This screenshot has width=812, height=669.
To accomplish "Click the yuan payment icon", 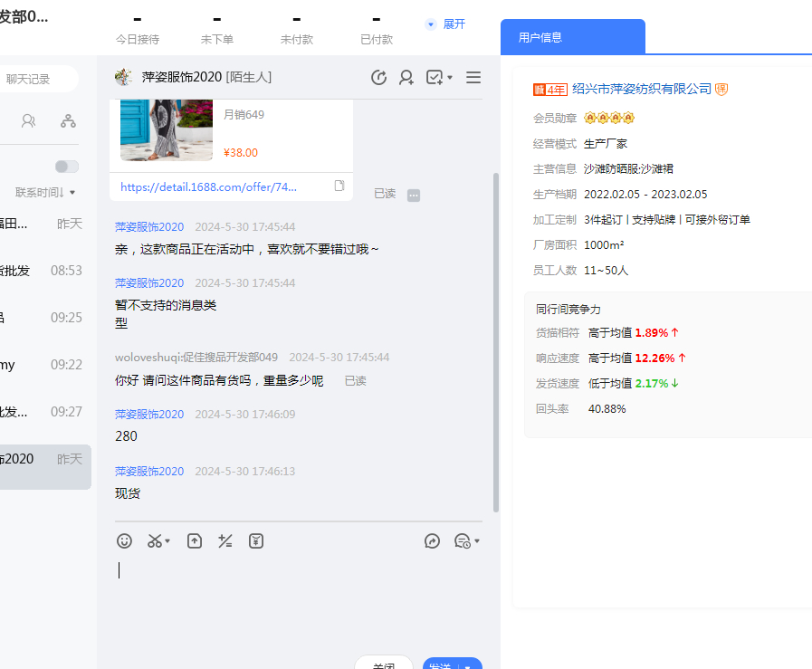I will (257, 541).
